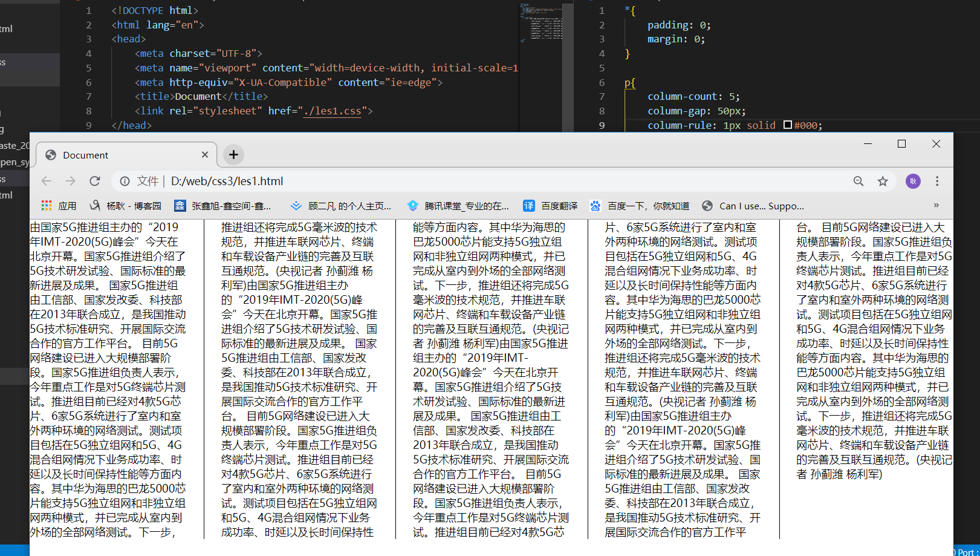The image size is (980, 556).
Task: View site information icon in address bar
Action: 125,181
